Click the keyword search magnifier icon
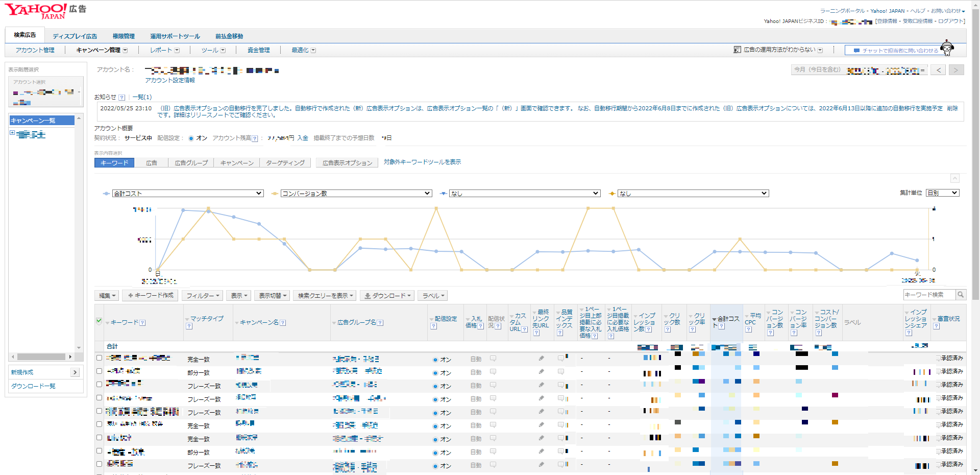Screen dimensions: 980x475 pos(961,295)
